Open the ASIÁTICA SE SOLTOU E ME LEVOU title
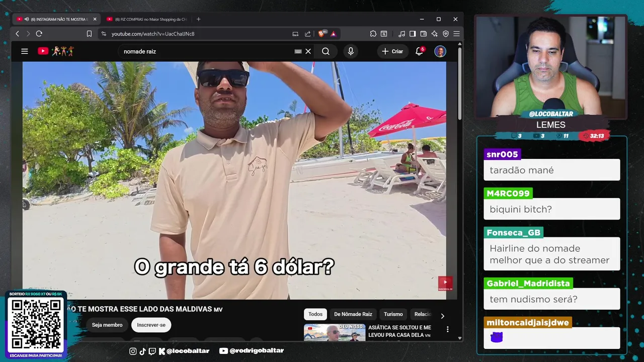 pos(399,331)
